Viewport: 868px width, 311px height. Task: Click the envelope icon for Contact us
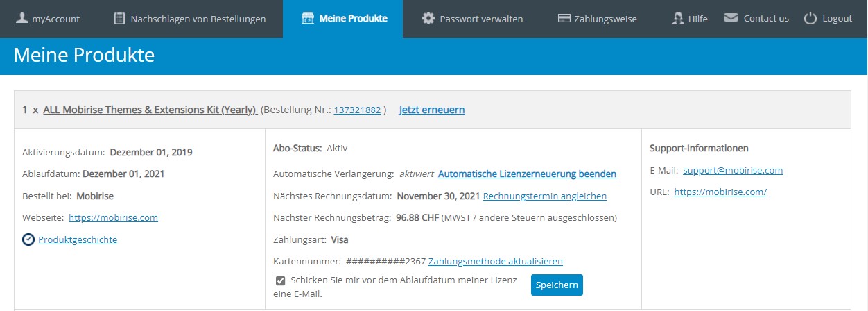pos(731,18)
